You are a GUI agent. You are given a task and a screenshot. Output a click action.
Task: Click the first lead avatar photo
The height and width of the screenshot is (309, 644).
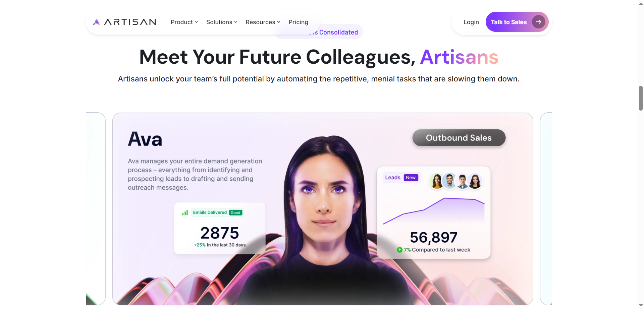click(437, 181)
